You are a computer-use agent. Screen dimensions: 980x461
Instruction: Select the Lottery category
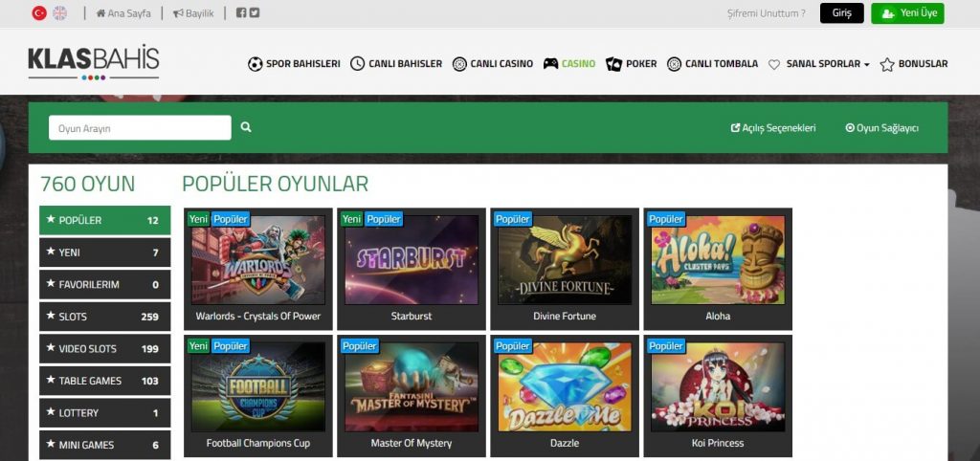[105, 413]
